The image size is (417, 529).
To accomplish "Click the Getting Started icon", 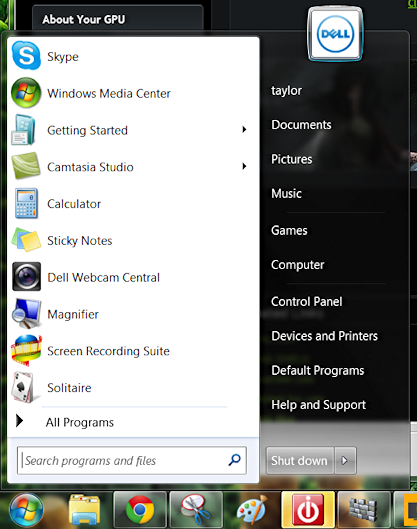I will (x=23, y=130).
